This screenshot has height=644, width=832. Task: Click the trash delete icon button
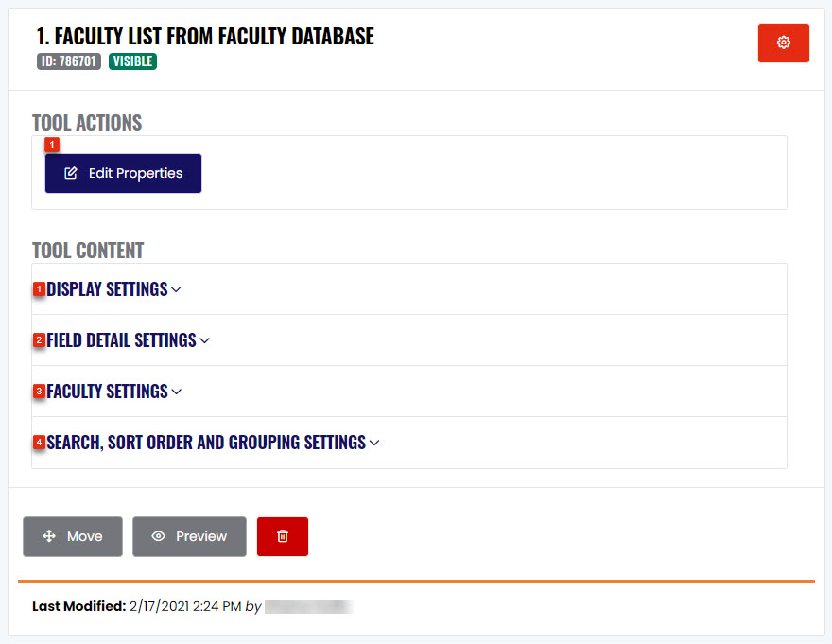pyautogui.click(x=283, y=536)
